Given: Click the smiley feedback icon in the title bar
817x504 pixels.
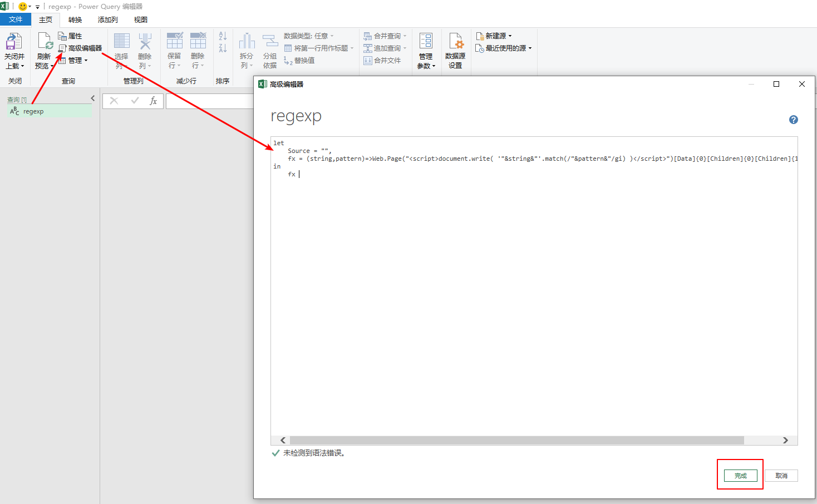Looking at the screenshot, I should pos(23,7).
